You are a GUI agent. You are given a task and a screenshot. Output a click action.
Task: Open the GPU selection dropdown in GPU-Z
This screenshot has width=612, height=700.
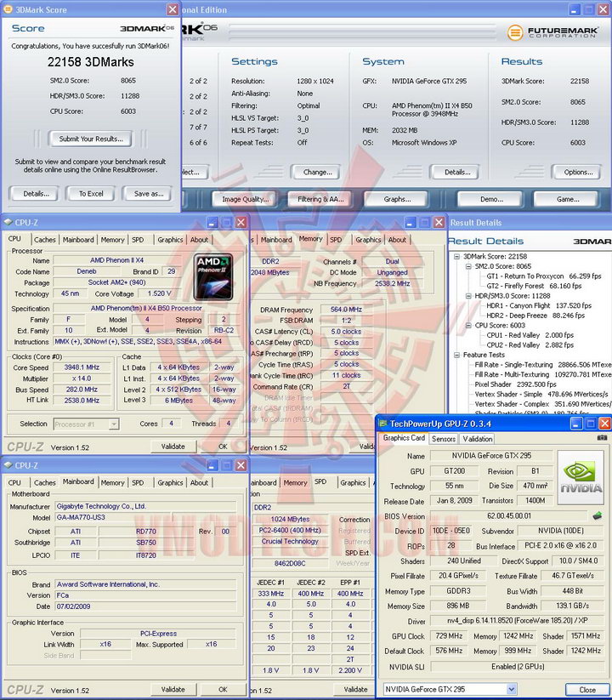click(x=511, y=689)
